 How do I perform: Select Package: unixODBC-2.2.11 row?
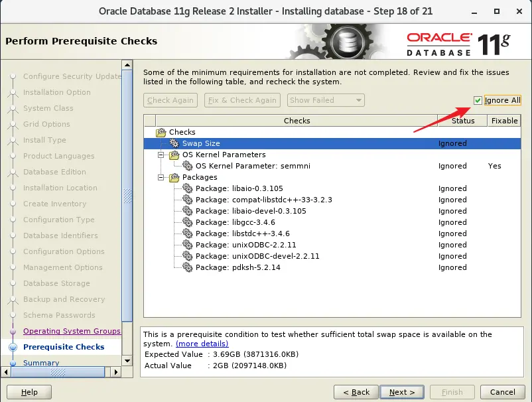pyautogui.click(x=332, y=245)
